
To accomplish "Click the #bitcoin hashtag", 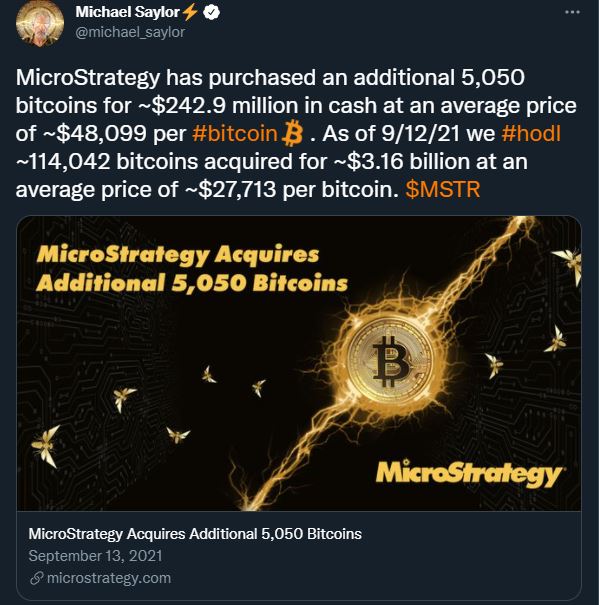I will (235, 134).
